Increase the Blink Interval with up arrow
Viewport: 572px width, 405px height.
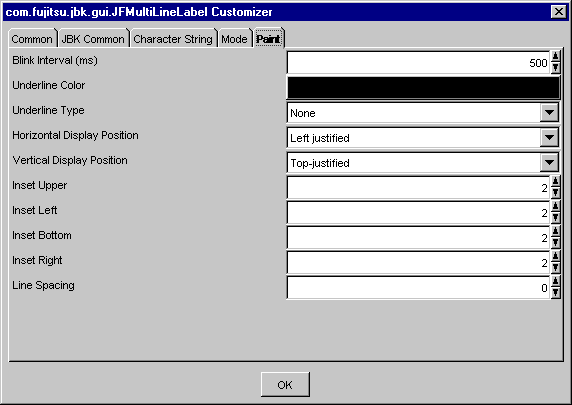coord(555,57)
